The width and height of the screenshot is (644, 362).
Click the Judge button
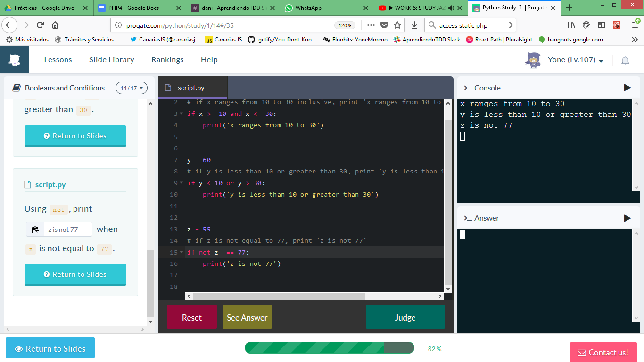click(x=405, y=317)
